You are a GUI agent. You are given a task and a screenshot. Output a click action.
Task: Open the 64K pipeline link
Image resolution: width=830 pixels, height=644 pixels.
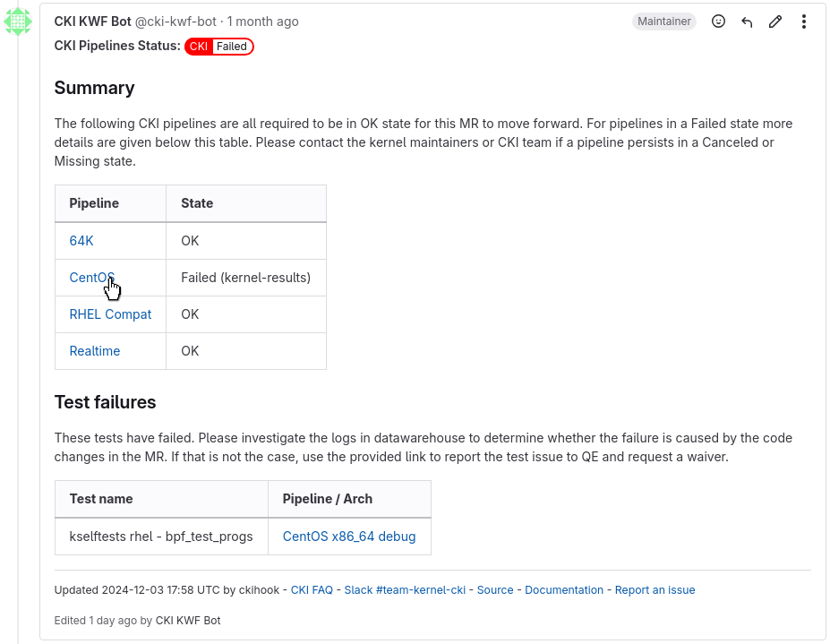pos(81,241)
